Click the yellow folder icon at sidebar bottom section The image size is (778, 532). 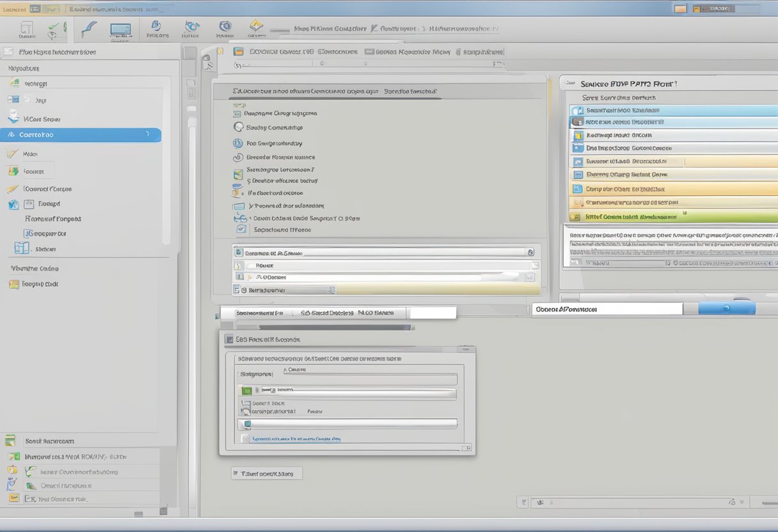(x=13, y=285)
